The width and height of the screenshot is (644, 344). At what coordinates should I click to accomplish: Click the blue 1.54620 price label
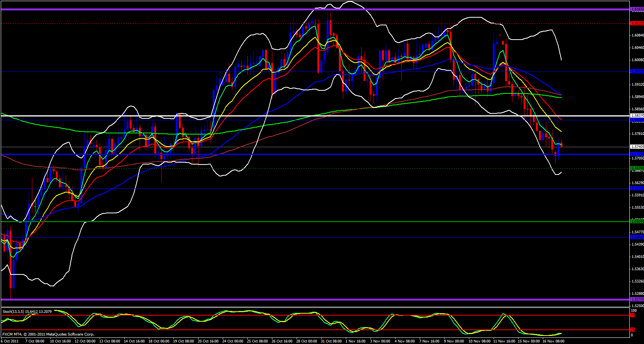(x=637, y=237)
